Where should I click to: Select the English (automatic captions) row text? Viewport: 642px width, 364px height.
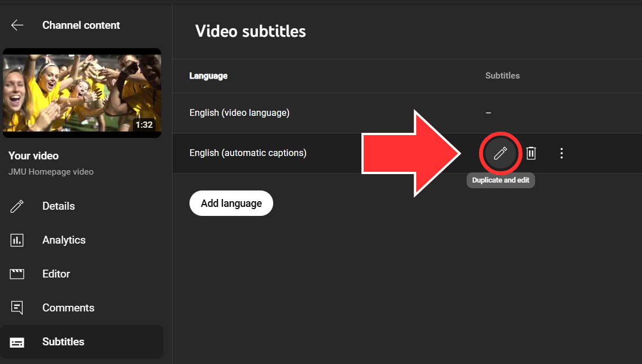[248, 153]
